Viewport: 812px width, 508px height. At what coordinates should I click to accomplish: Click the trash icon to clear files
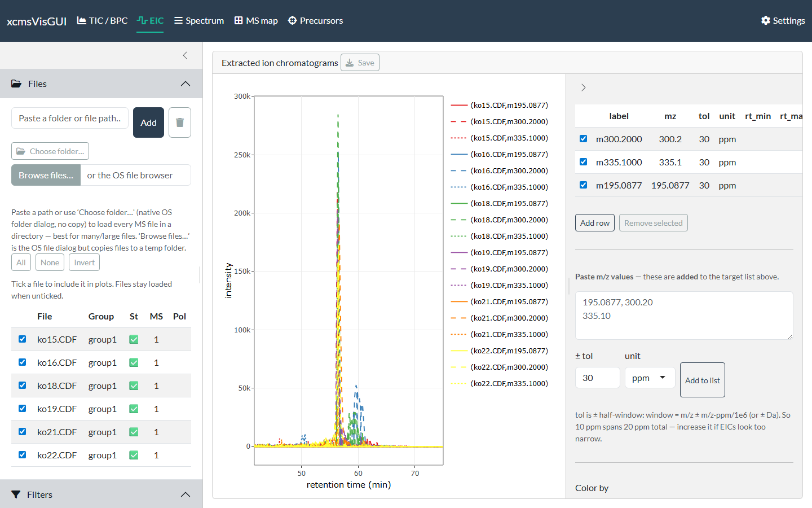coord(180,122)
